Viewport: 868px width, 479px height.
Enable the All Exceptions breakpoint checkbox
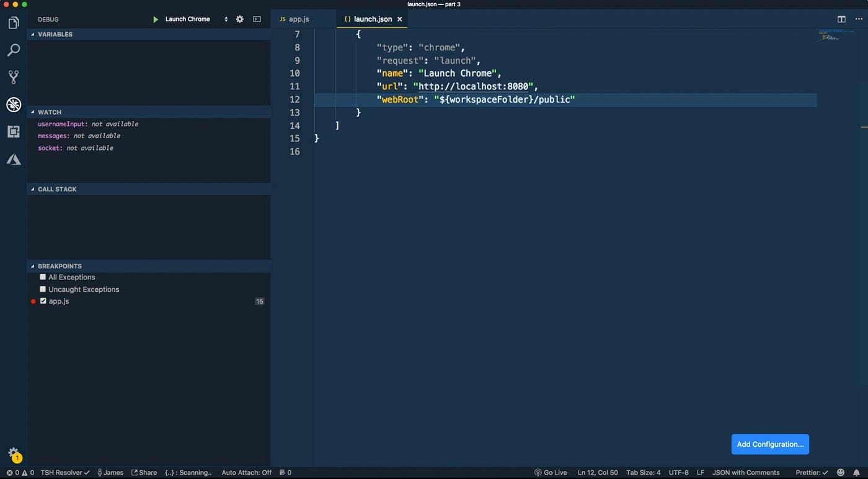coord(43,277)
